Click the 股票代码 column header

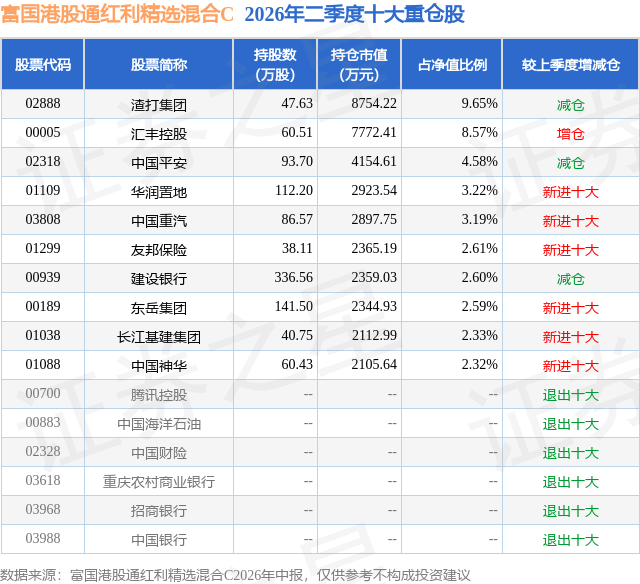click(43, 64)
